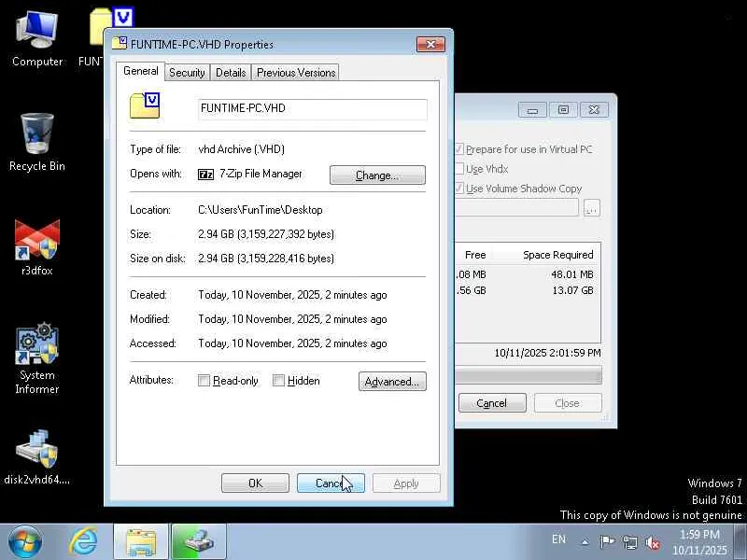
Task: Launch Internet Explorer from taskbar
Action: point(83,542)
